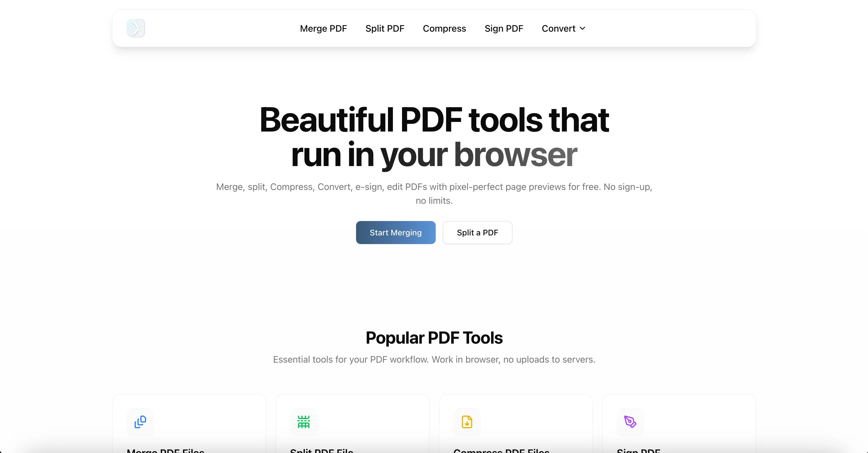Select Compress in the top navigation

click(x=444, y=28)
